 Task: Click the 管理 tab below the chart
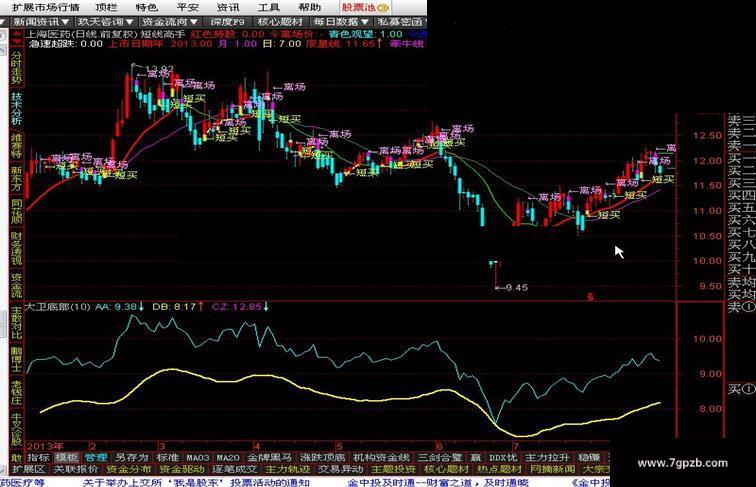(95, 457)
